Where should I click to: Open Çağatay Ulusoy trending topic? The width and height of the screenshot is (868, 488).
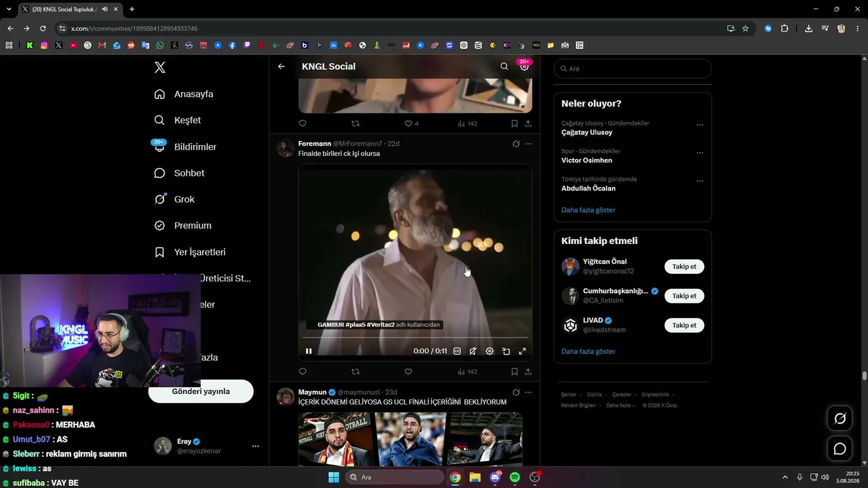(x=587, y=132)
